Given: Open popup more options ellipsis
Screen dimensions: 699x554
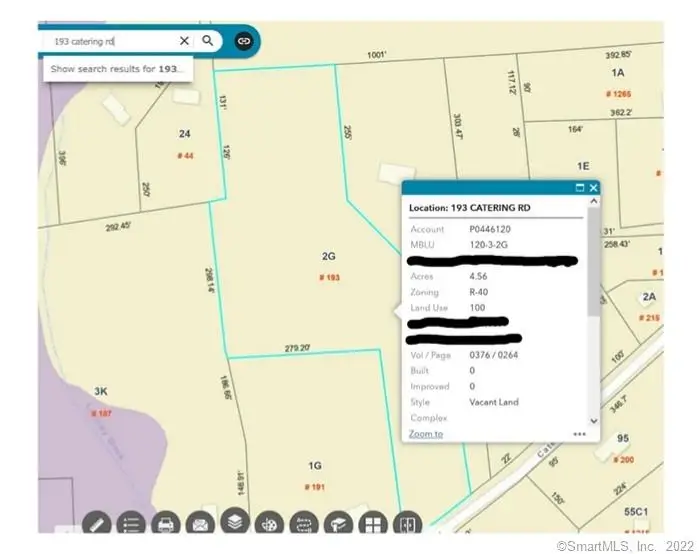Looking at the screenshot, I should [x=580, y=434].
